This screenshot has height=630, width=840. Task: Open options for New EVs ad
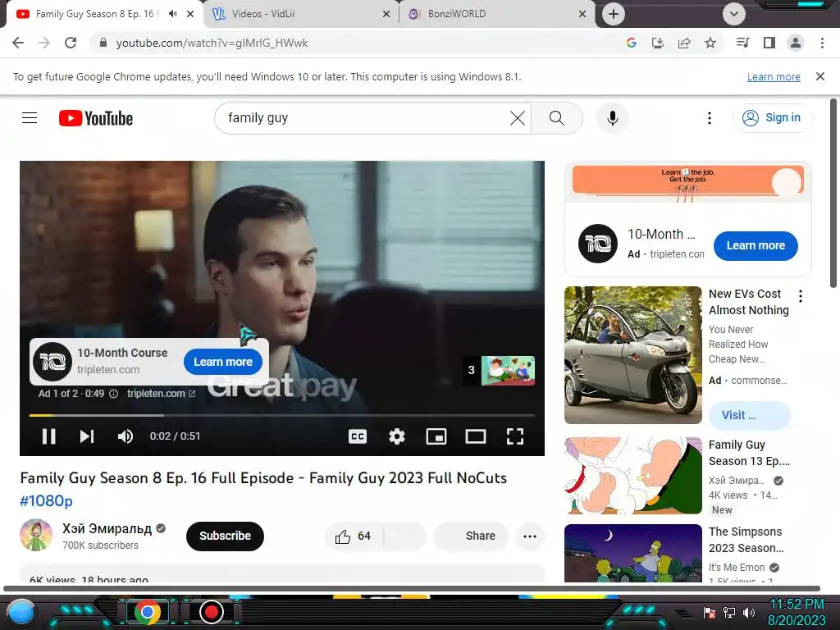tap(801, 295)
